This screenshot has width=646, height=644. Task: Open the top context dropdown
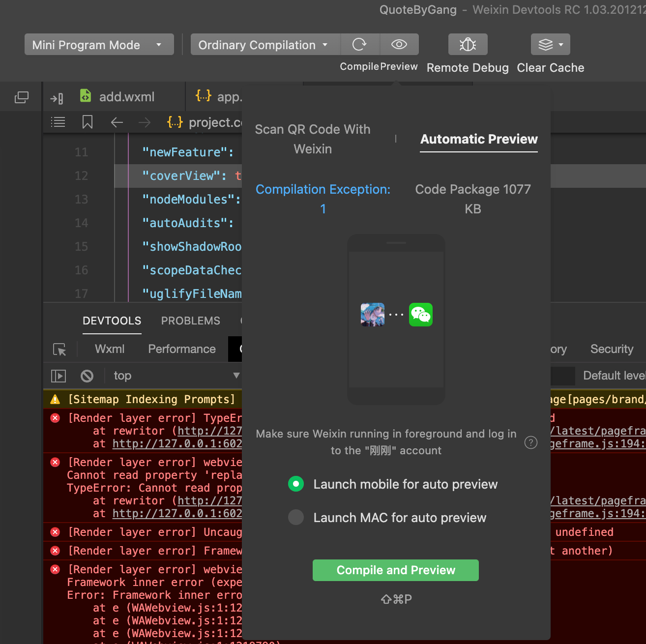point(177,376)
